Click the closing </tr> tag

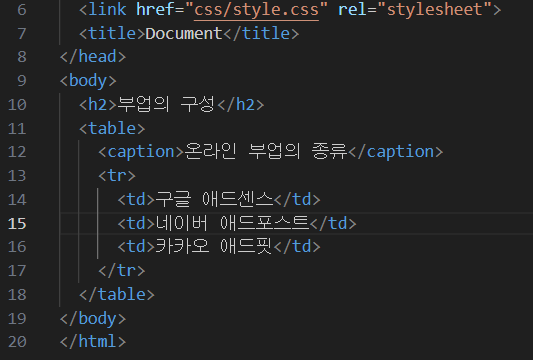tap(122, 271)
